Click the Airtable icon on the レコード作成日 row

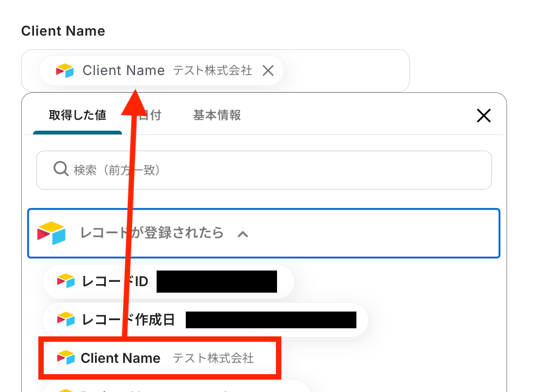pos(66,319)
